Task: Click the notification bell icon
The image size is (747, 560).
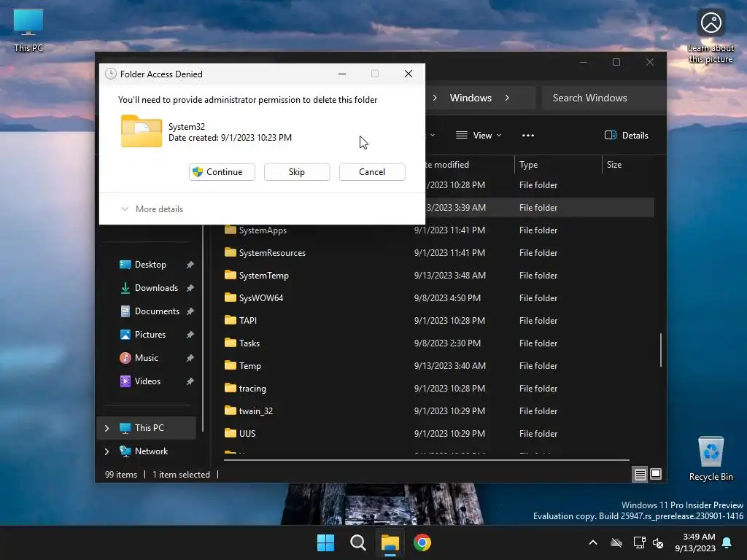Action: click(x=727, y=542)
